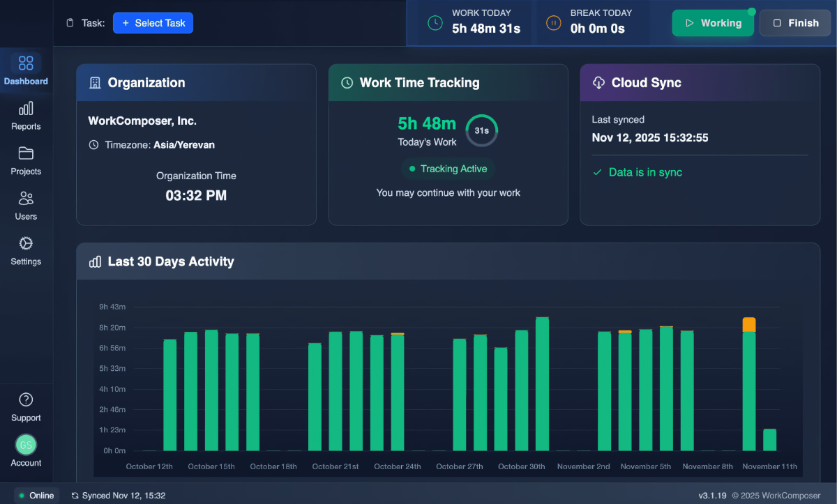Click the Work Today clock icon
This screenshot has height=504, width=837.
pyautogui.click(x=435, y=22)
